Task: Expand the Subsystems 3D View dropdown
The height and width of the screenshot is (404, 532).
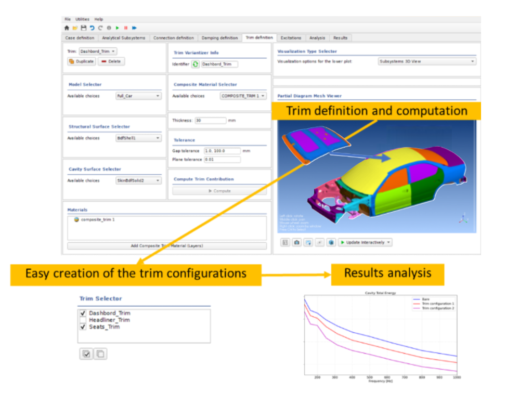Action: [426, 61]
